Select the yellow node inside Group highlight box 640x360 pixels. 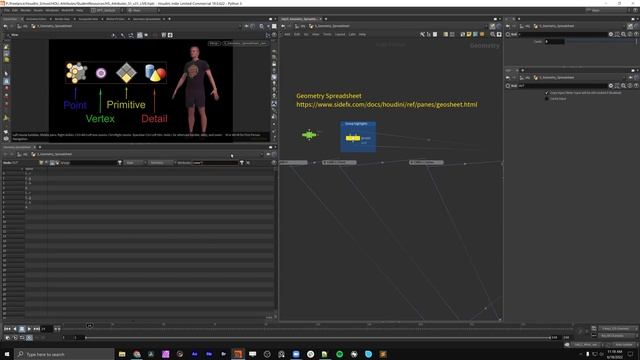point(353,138)
